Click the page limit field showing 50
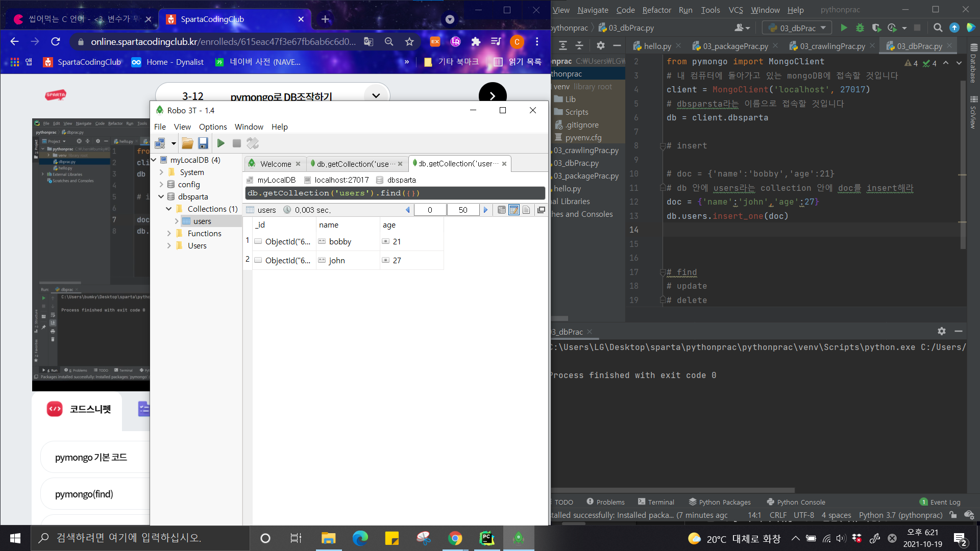 463,210
